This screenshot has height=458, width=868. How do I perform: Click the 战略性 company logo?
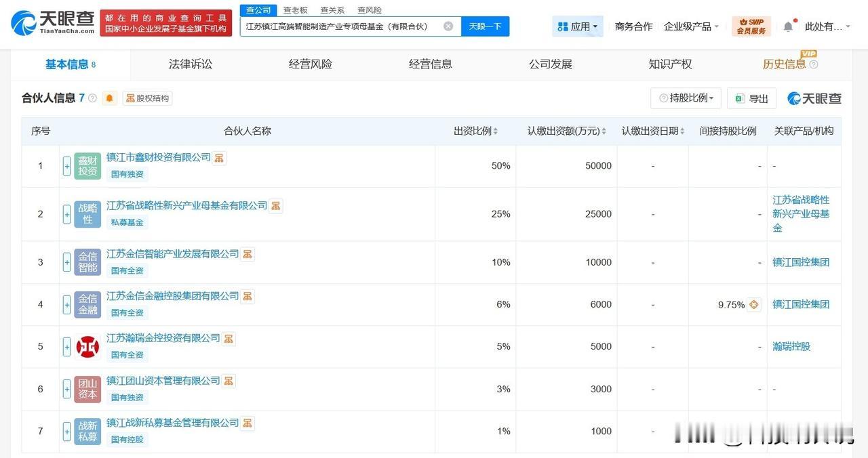click(x=87, y=214)
